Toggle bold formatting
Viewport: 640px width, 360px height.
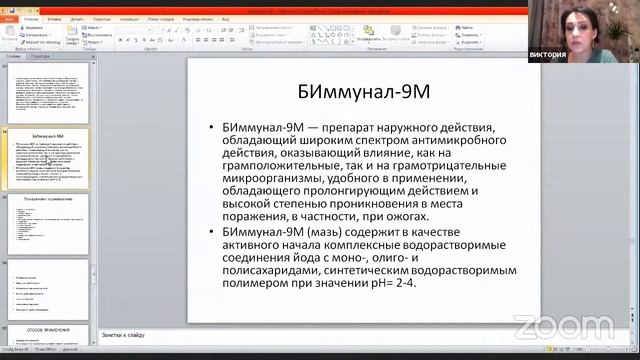pyautogui.click(x=120, y=40)
